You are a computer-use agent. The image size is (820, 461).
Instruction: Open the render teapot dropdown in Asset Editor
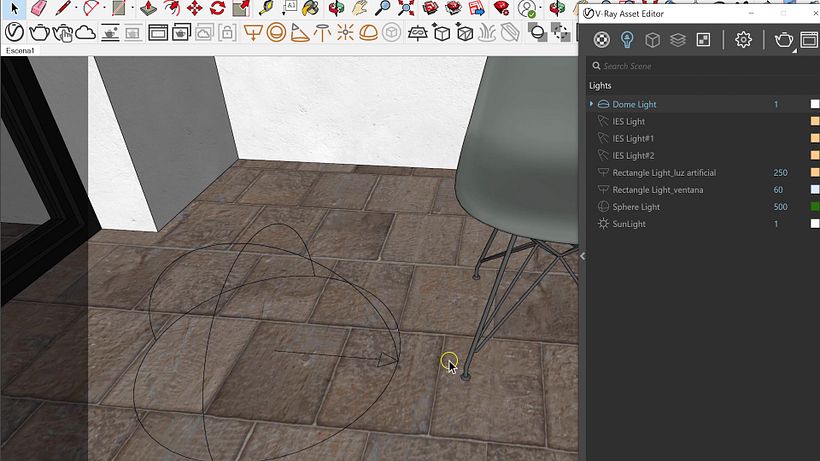pyautogui.click(x=796, y=49)
